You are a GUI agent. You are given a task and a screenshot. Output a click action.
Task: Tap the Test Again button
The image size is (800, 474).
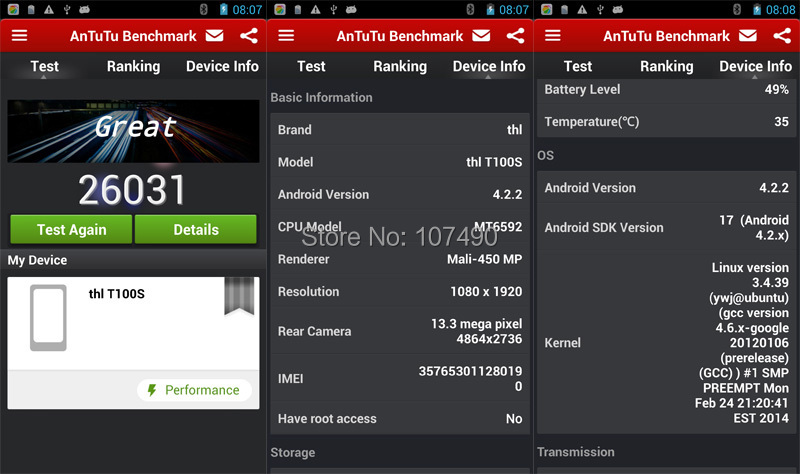(71, 229)
